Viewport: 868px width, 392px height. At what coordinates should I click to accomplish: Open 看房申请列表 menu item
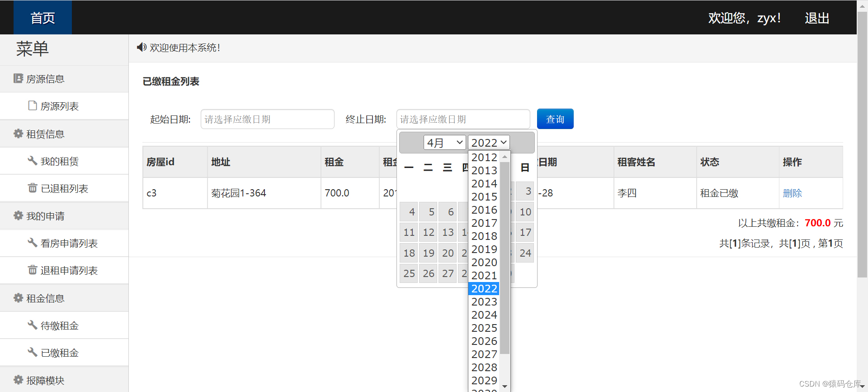[x=64, y=243]
